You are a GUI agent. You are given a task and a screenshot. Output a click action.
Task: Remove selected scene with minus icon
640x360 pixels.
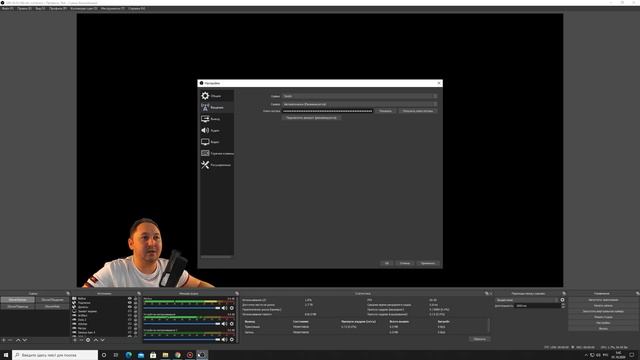pyautogui.click(x=10, y=340)
